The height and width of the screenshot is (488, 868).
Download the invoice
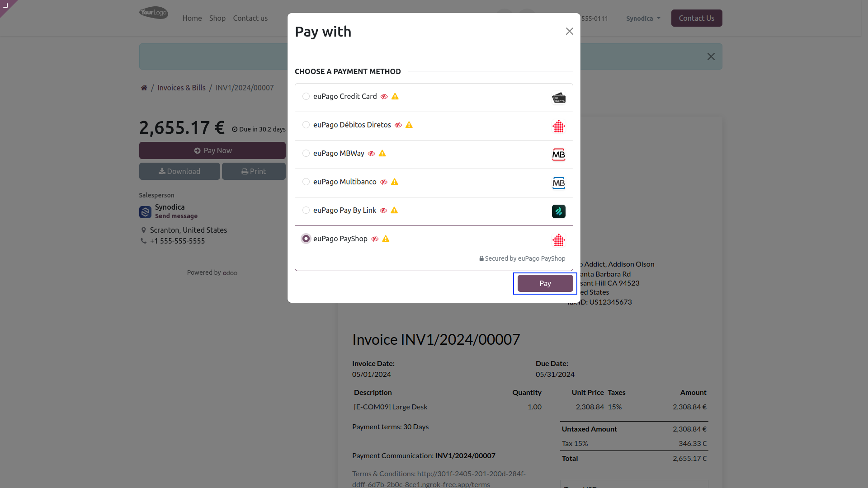pos(179,171)
